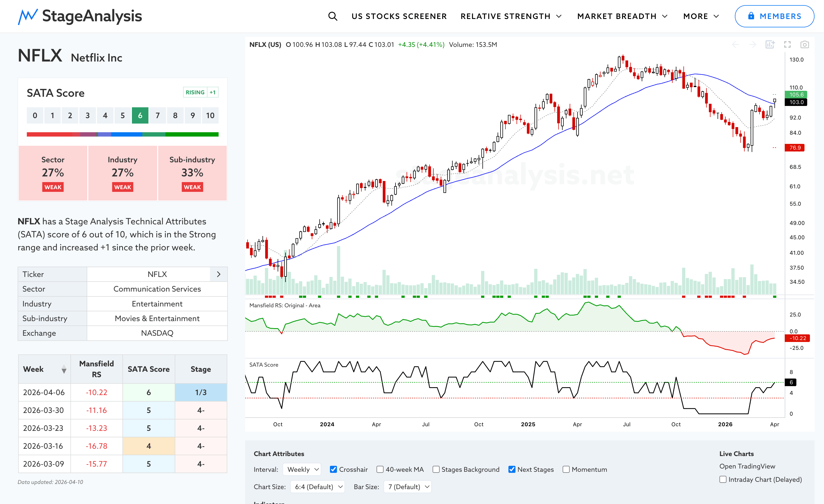Click the Members button
Screen dimensions: 824x504
(774, 16)
